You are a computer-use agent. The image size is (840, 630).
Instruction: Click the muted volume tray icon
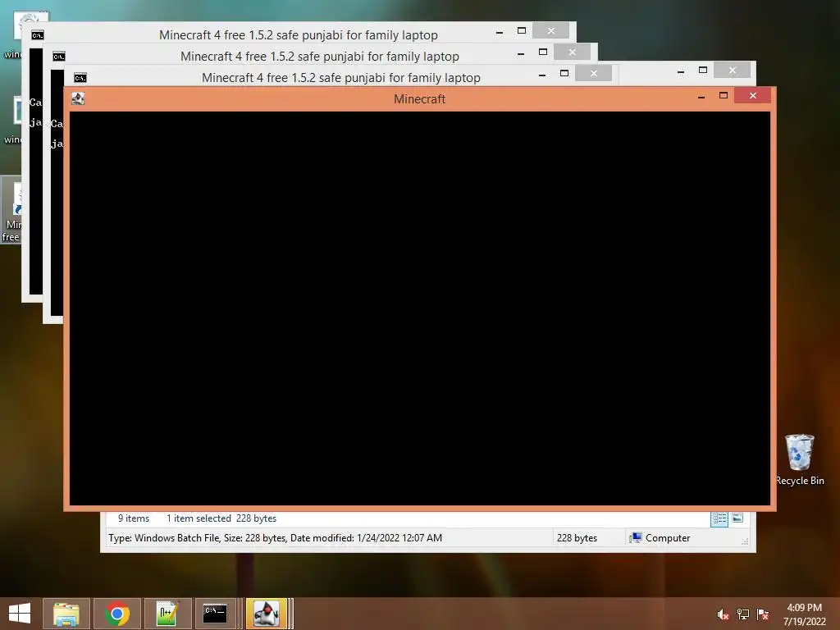click(723, 614)
